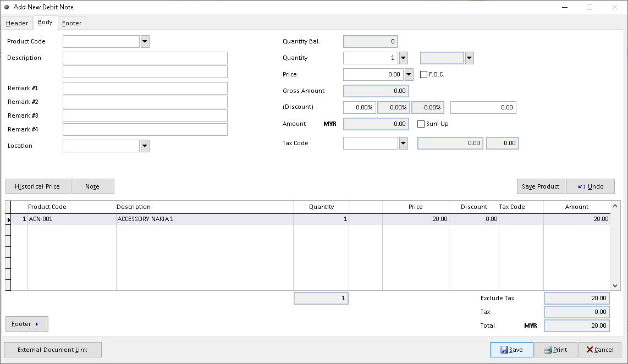This screenshot has height=364, width=628.
Task: Click the Undo button with arrow icon
Action: coord(591,186)
